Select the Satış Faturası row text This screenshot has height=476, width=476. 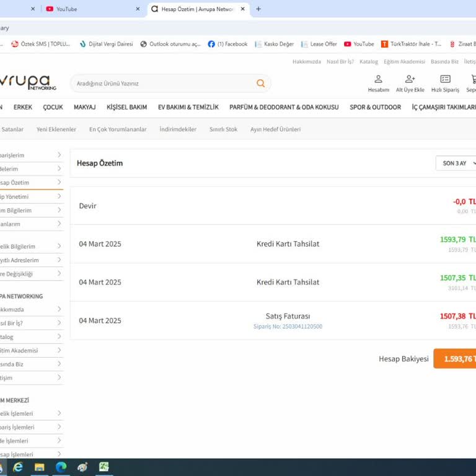288,316
